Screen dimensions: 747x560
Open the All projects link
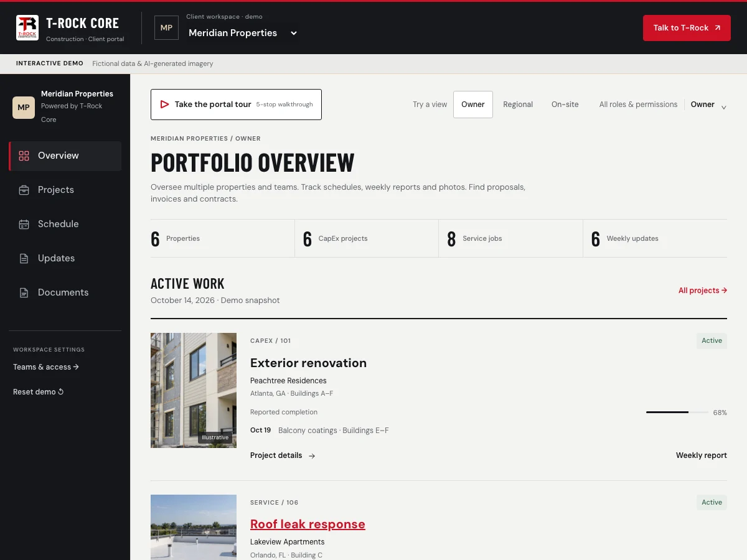click(x=703, y=291)
